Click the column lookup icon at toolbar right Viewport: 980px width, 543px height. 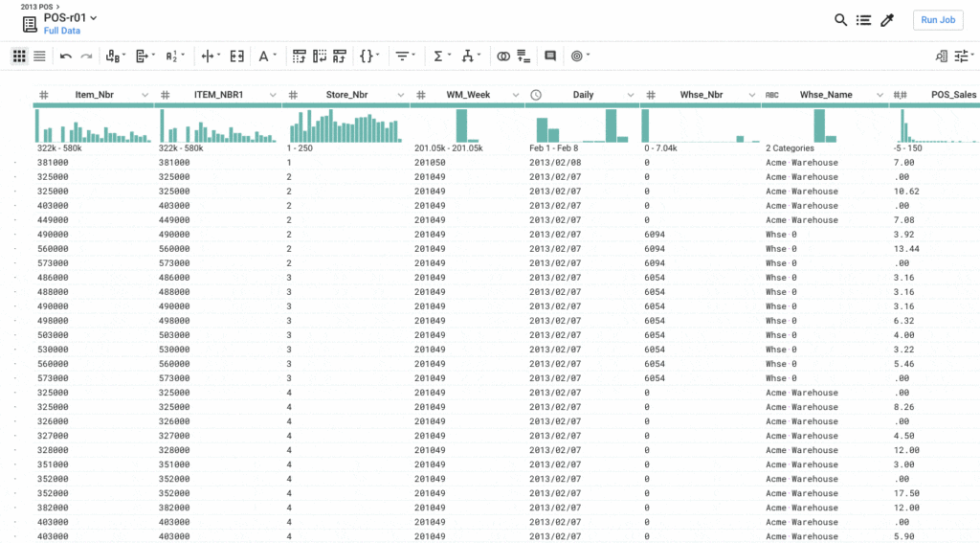click(942, 57)
